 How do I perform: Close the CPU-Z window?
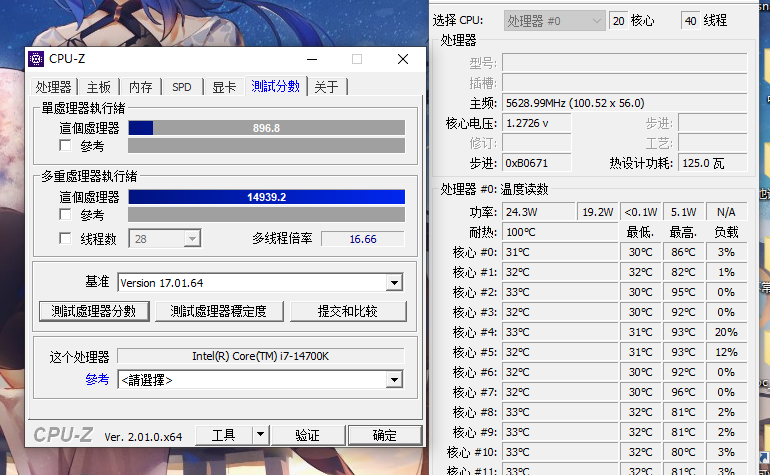[403, 59]
